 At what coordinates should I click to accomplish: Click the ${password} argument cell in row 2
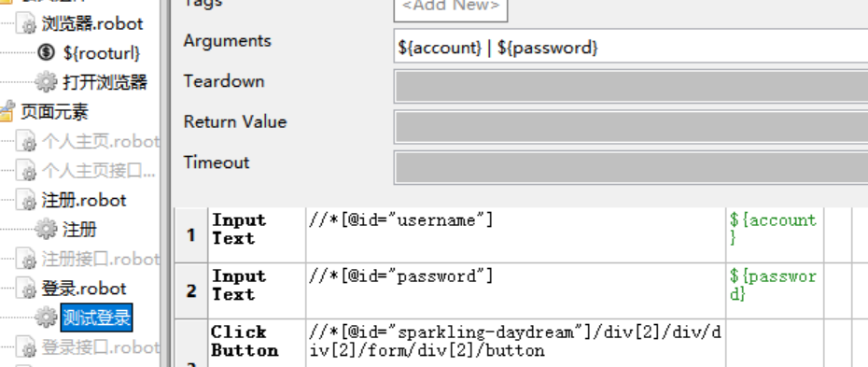[775, 290]
